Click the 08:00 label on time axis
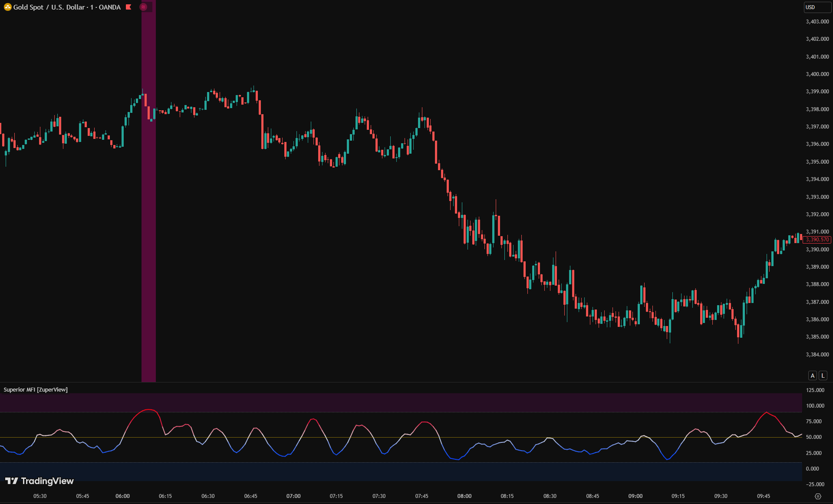This screenshot has width=833, height=504. pos(464,496)
